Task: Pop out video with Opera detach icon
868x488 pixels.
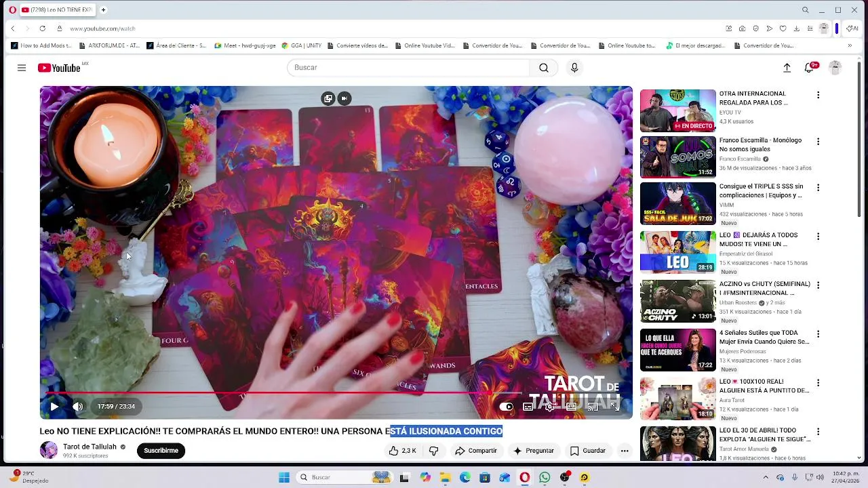Action: tap(328, 98)
